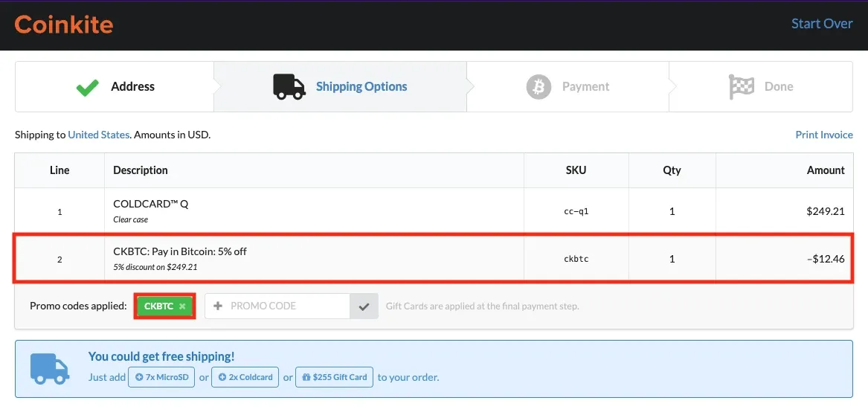
Task: Add 2x Coldcard to the order
Action: [245, 377]
